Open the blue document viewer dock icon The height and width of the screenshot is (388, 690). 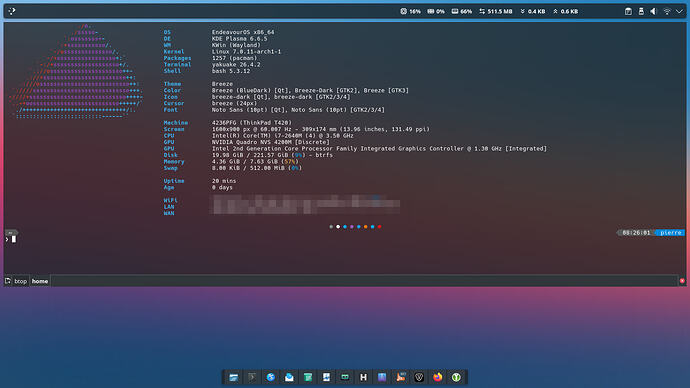(326, 377)
